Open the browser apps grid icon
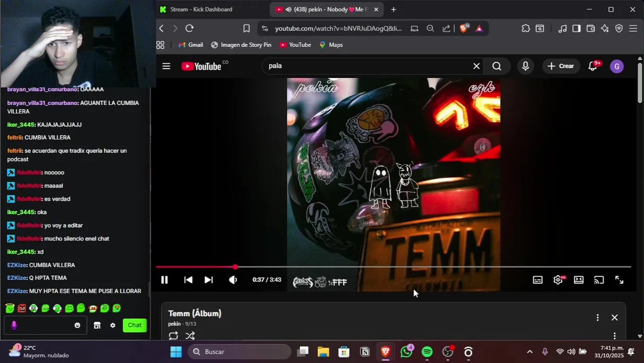This screenshot has width=644, height=363. click(x=160, y=45)
